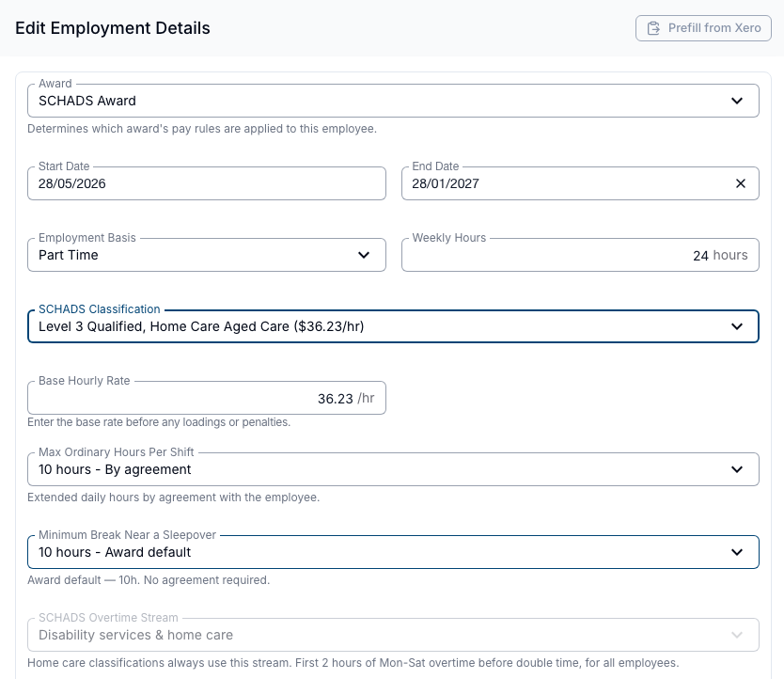Viewport: 784px width, 679px height.
Task: Click 'Home care classifications always use this stream' note
Action: [x=353, y=663]
